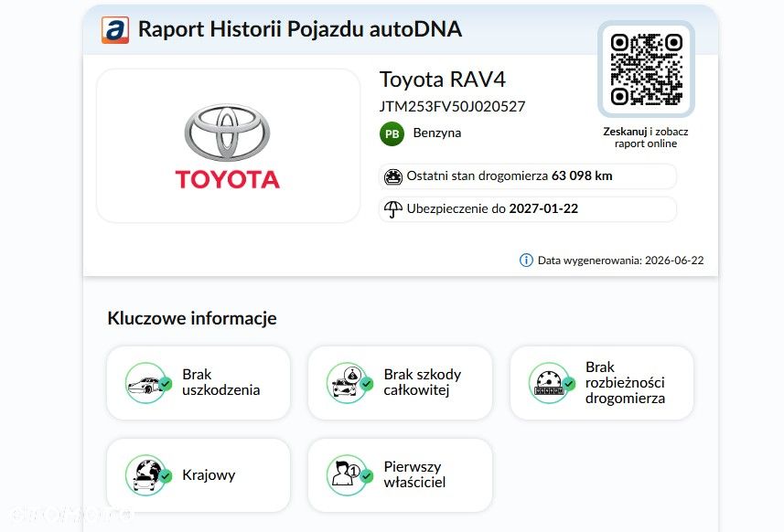Click the green PB fuel type icon
The image size is (784, 532).
(x=392, y=133)
